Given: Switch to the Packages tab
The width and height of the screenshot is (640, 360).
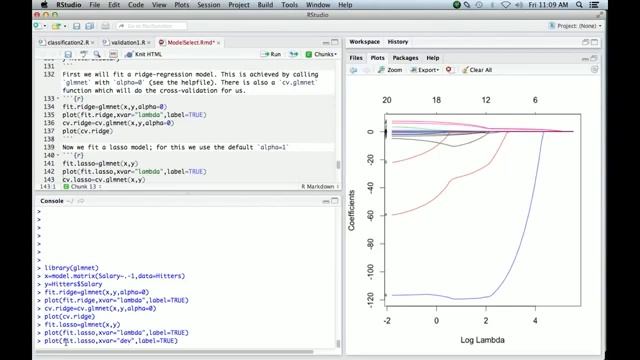Looking at the screenshot, I should tap(405, 58).
